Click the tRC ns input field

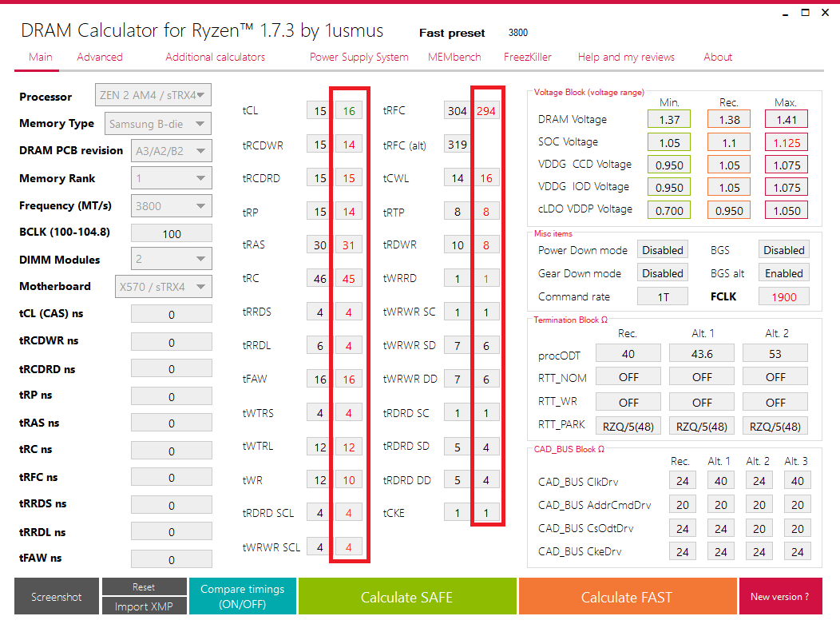click(x=172, y=451)
